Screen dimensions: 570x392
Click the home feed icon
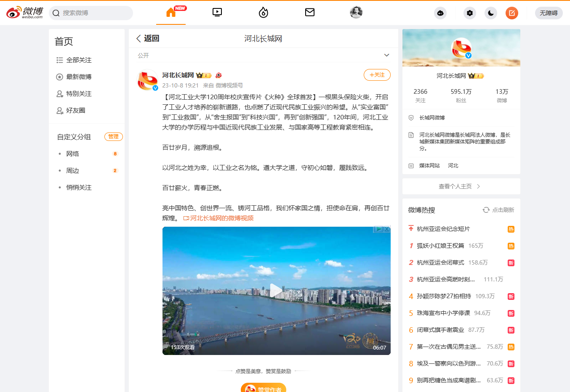point(171,13)
